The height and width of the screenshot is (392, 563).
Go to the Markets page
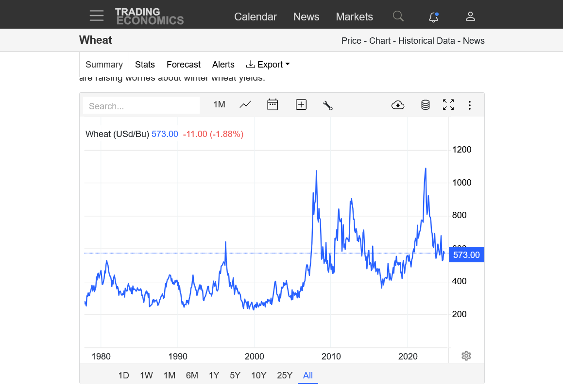(354, 17)
